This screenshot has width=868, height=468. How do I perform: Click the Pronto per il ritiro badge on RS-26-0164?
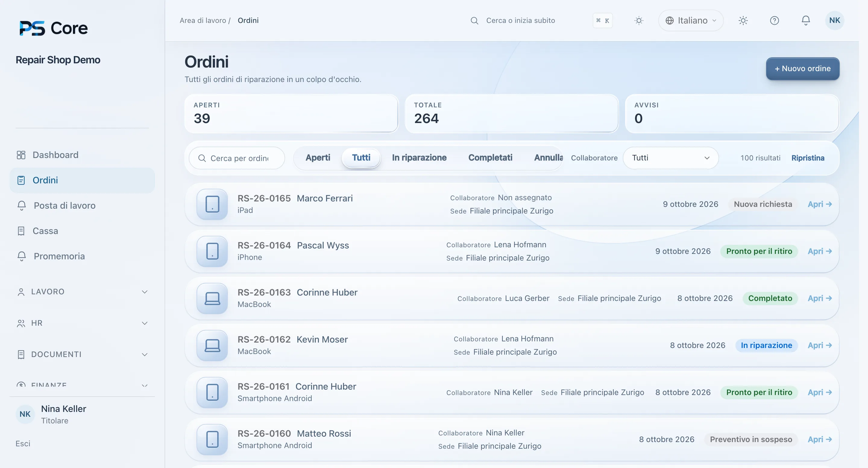coord(759,251)
